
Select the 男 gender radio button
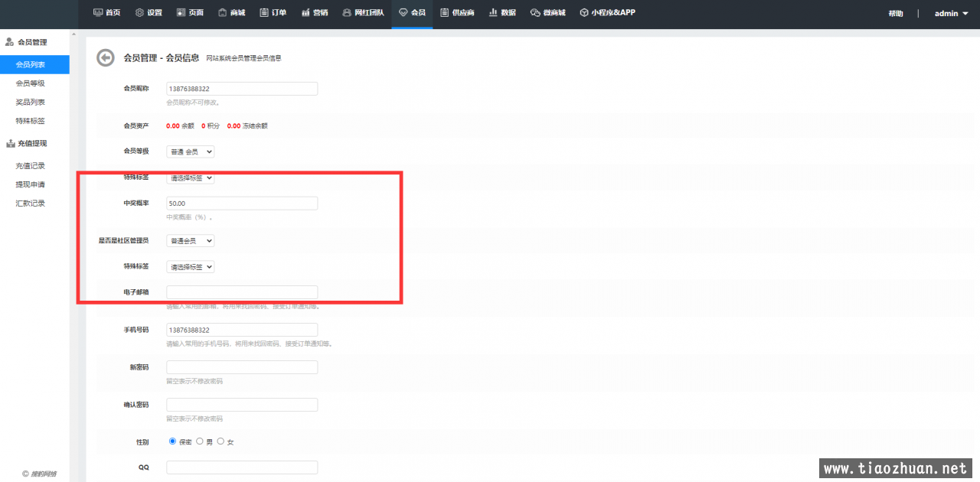pyautogui.click(x=200, y=441)
